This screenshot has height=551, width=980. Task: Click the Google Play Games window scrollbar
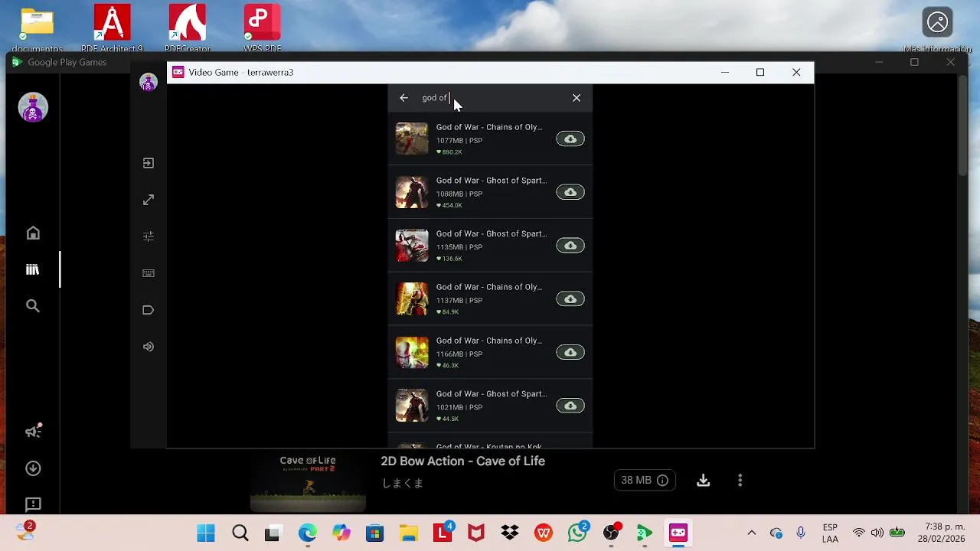tap(963, 126)
